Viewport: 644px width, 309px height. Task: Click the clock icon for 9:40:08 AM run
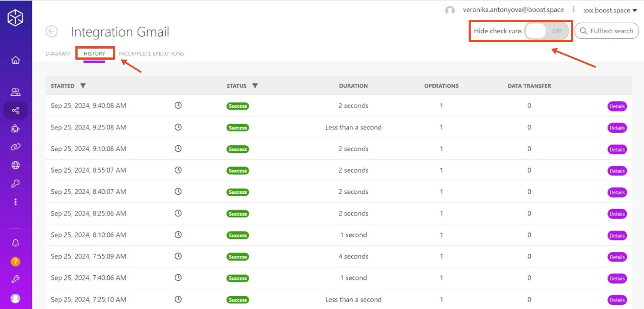(x=178, y=105)
